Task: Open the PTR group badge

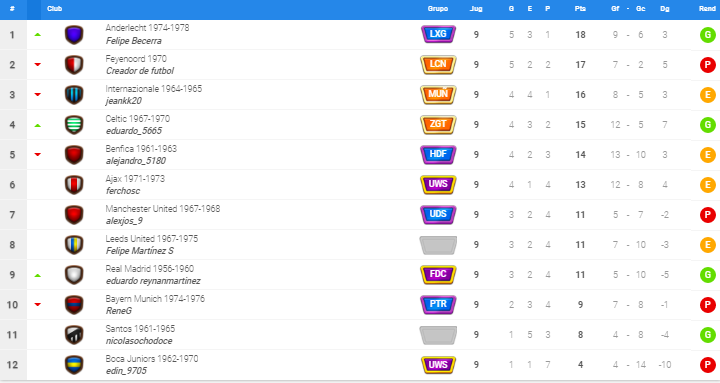Action: pos(438,304)
